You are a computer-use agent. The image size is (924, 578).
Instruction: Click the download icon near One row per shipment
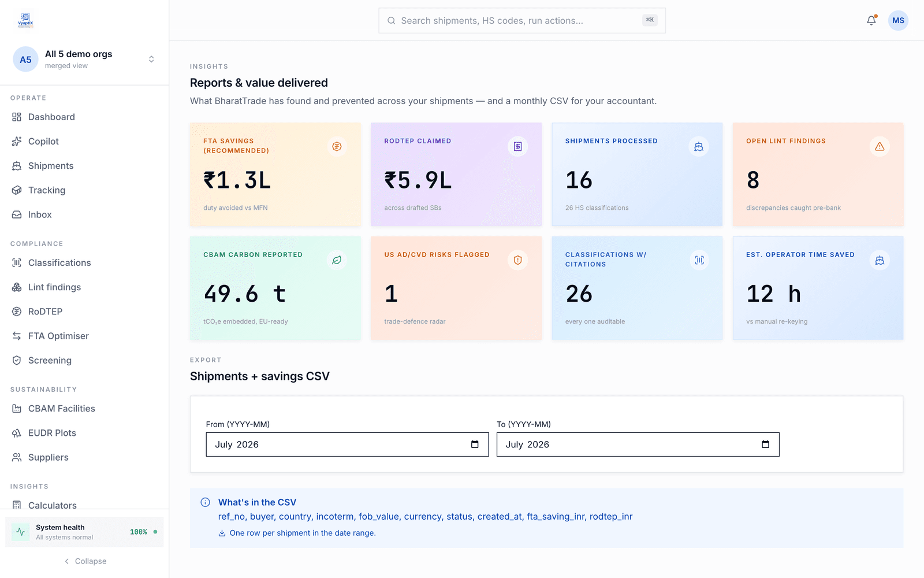tap(222, 533)
